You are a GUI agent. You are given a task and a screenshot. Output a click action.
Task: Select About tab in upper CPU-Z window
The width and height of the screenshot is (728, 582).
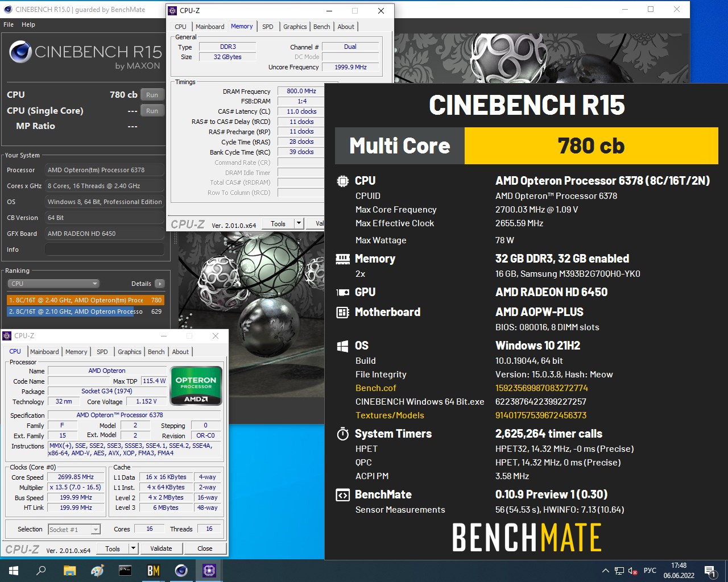(346, 27)
